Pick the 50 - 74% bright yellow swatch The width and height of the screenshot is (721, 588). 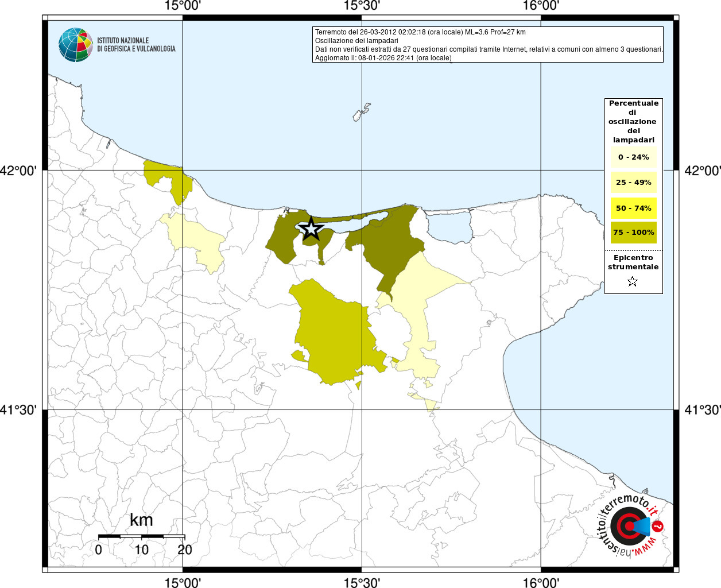coord(633,208)
